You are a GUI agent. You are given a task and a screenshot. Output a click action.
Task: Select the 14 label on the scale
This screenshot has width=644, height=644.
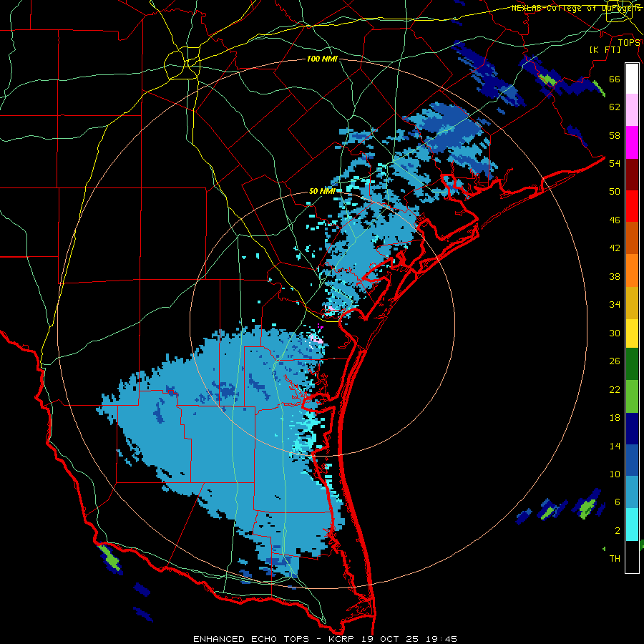point(615,446)
